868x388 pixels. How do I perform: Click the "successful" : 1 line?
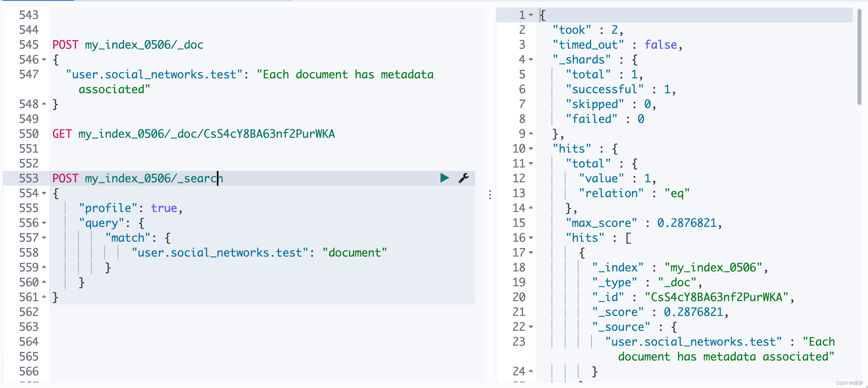621,89
